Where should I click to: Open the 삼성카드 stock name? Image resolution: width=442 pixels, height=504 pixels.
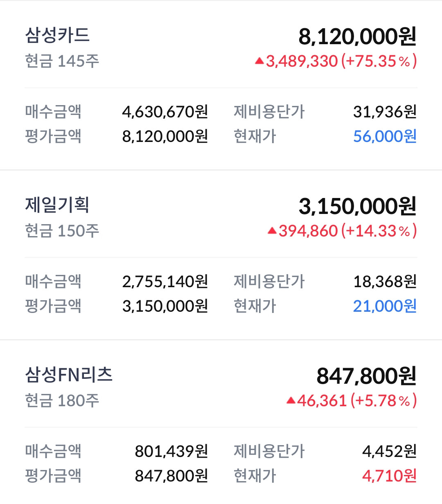pyautogui.click(x=57, y=35)
